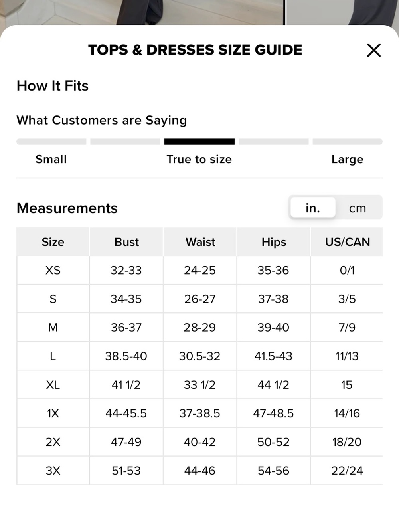Click the True to size fit segment

199,142
